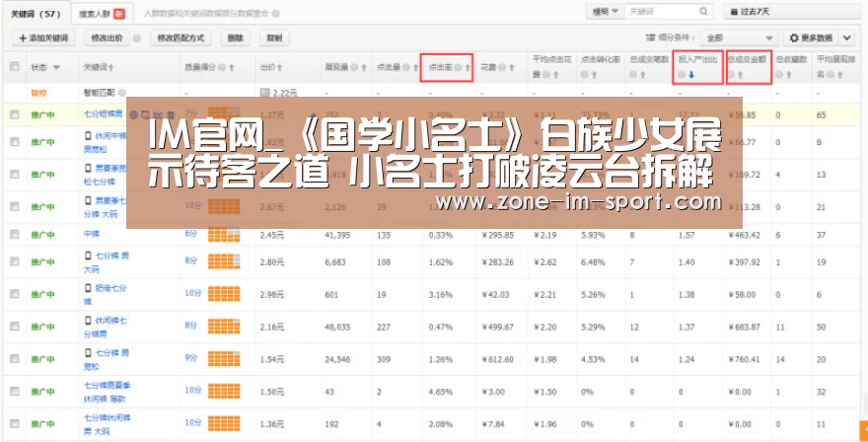Viewport: 868px width, 442px height.
Task: Open the 中裤 keyword link
Action: [x=92, y=234]
